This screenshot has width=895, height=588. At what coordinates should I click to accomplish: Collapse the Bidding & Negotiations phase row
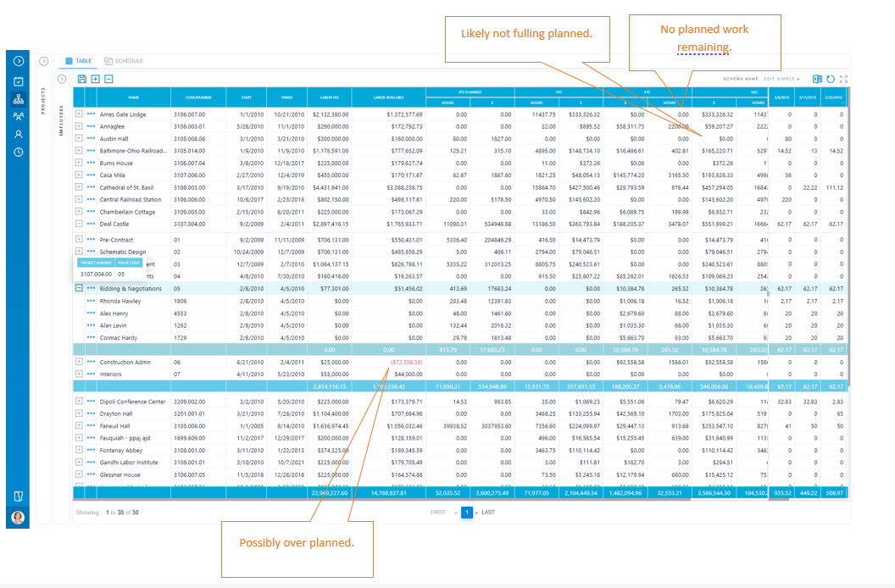(79, 288)
